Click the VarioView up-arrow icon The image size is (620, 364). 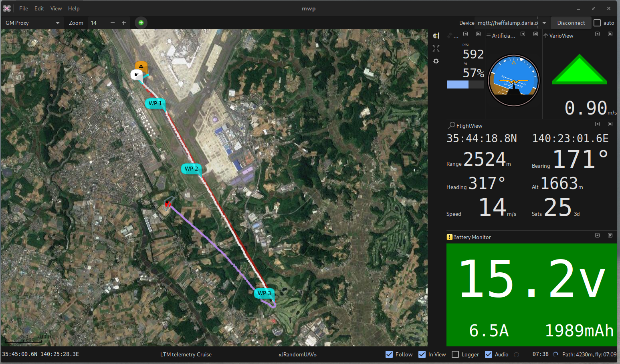point(546,36)
